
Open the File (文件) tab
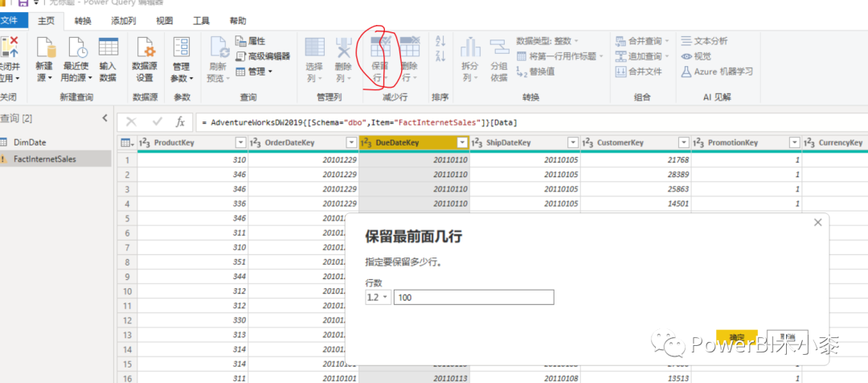click(11, 21)
